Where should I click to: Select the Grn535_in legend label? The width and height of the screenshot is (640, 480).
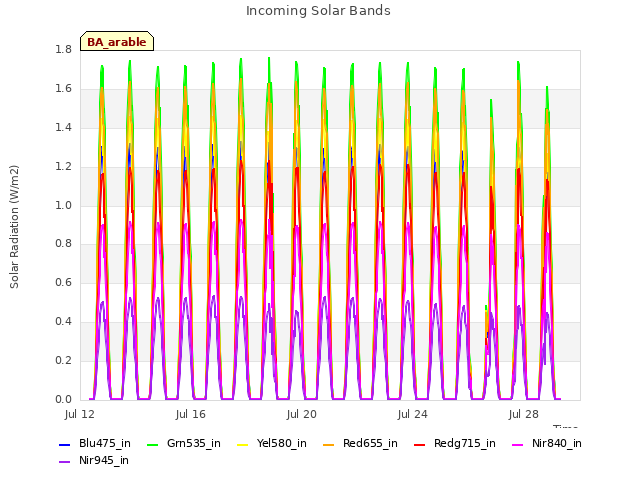(194, 443)
